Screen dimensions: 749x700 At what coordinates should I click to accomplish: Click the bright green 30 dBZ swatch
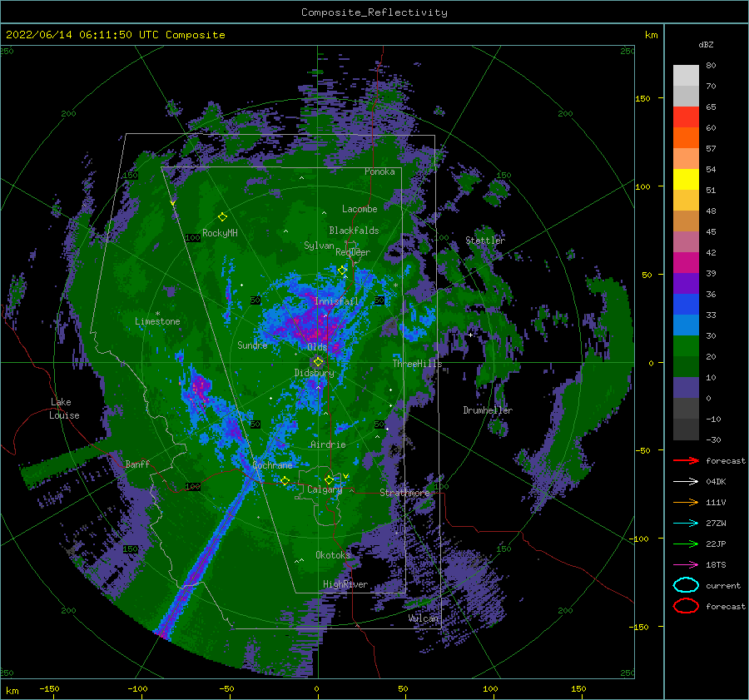686,346
